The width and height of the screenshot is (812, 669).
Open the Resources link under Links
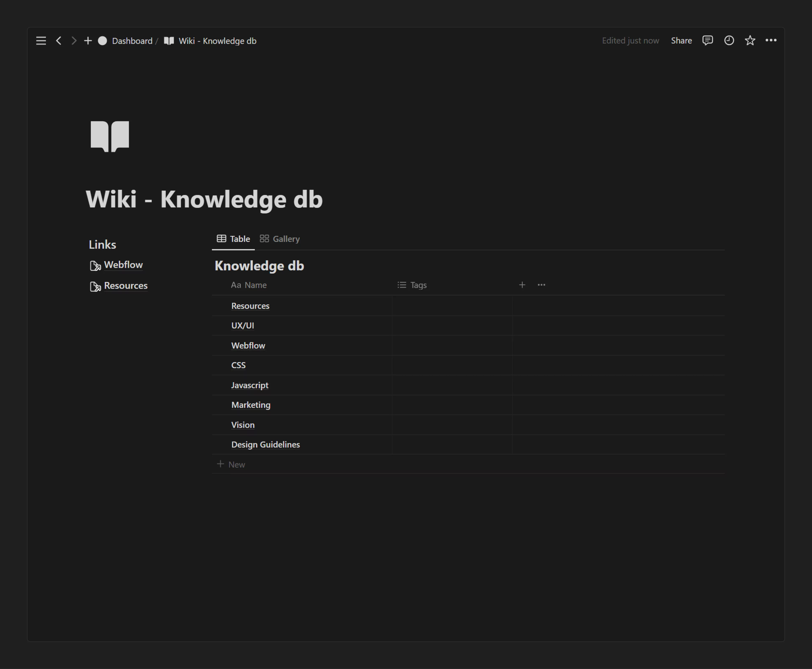point(126,286)
